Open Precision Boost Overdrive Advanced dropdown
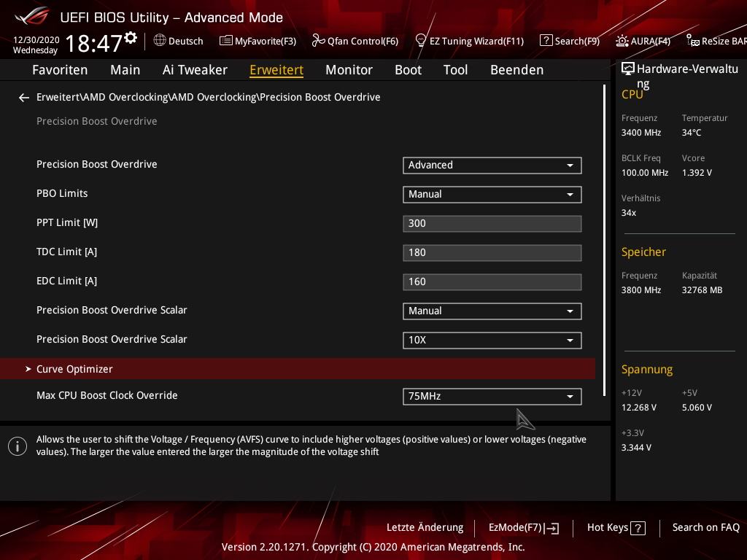747x560 pixels. click(x=492, y=166)
